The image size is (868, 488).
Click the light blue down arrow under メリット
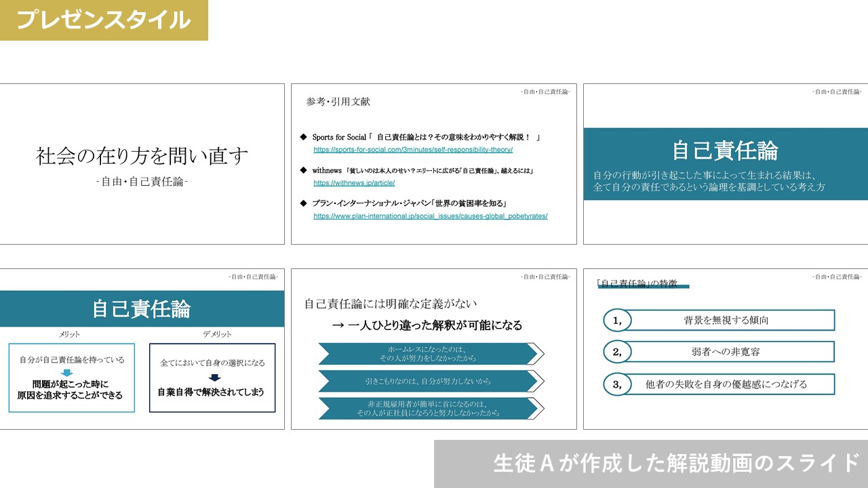click(x=66, y=373)
